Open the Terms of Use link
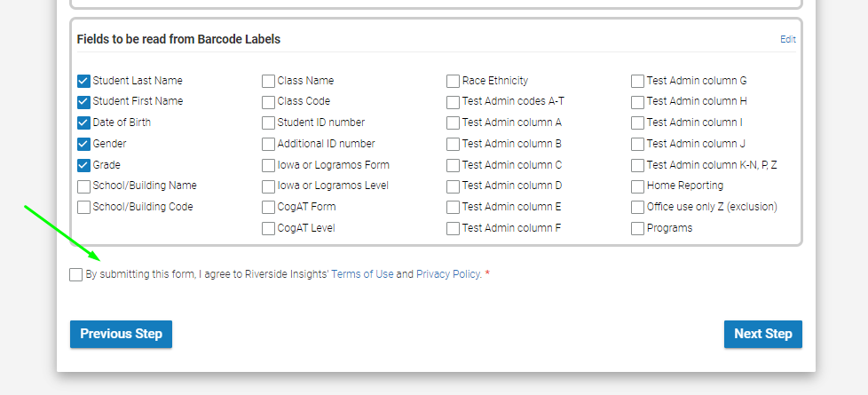 point(362,273)
